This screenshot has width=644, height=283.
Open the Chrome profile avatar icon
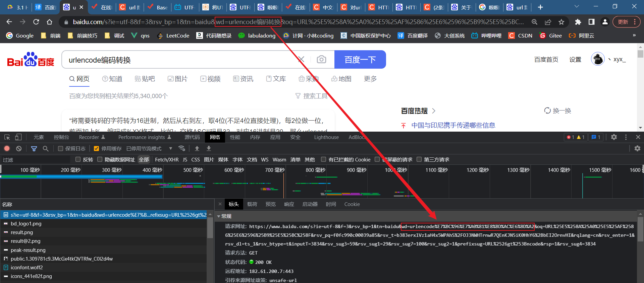(605, 22)
